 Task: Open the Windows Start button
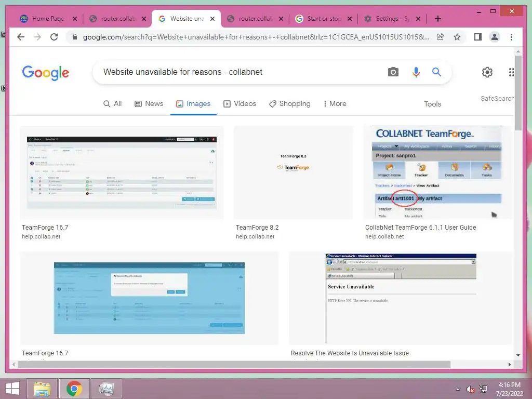pos(12,389)
